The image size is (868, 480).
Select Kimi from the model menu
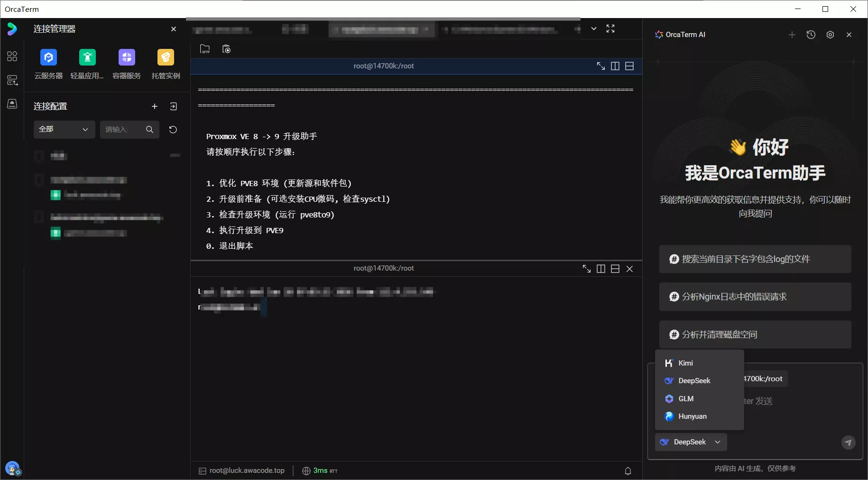pos(685,363)
